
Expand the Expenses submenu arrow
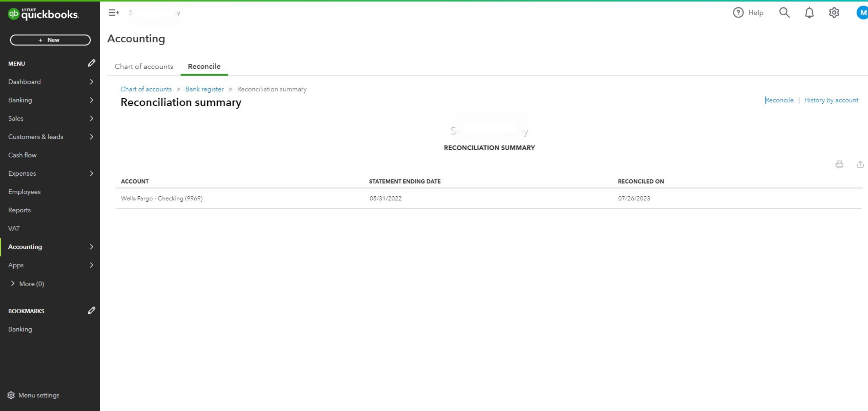coord(91,174)
